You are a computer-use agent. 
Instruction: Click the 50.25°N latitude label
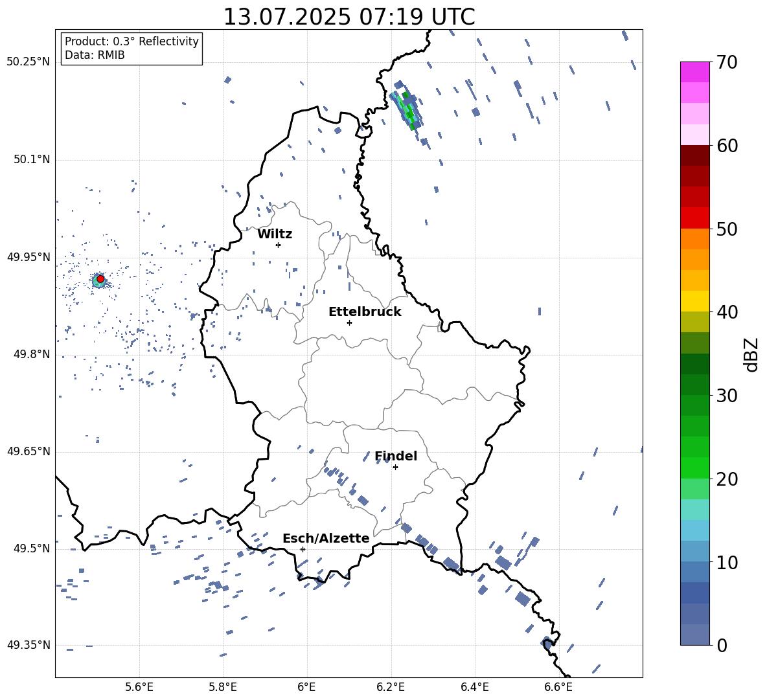(29, 62)
